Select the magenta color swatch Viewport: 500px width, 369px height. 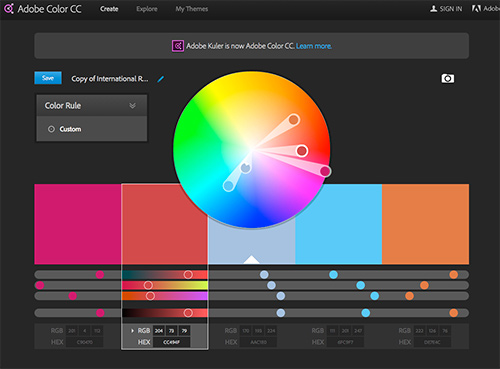[78, 224]
